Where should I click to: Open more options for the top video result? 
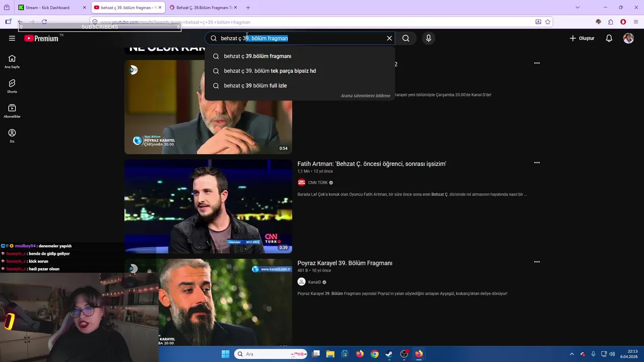pyautogui.click(x=537, y=63)
